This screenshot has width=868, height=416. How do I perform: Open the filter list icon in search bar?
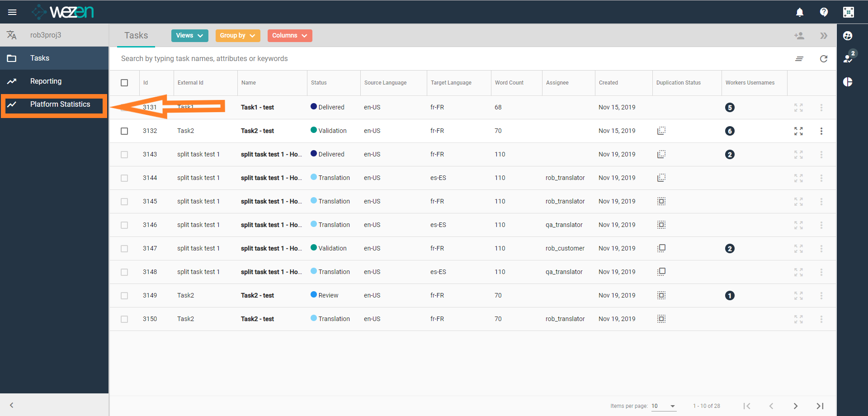[799, 59]
